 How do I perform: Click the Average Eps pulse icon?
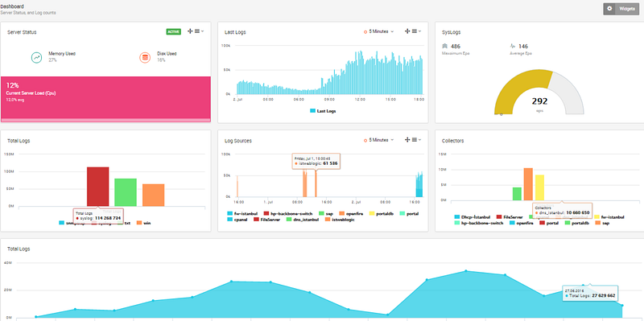[513, 46]
